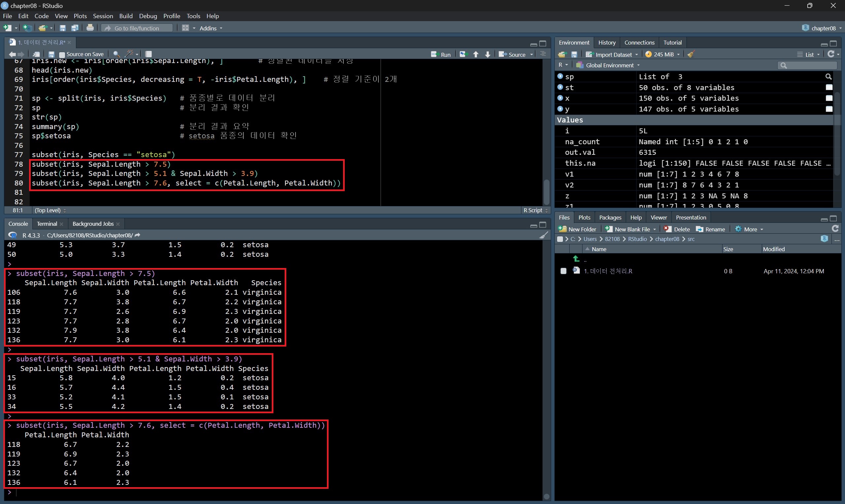Image resolution: width=845 pixels, height=504 pixels.
Task: Click the print icon in main toolbar
Action: pos(90,28)
